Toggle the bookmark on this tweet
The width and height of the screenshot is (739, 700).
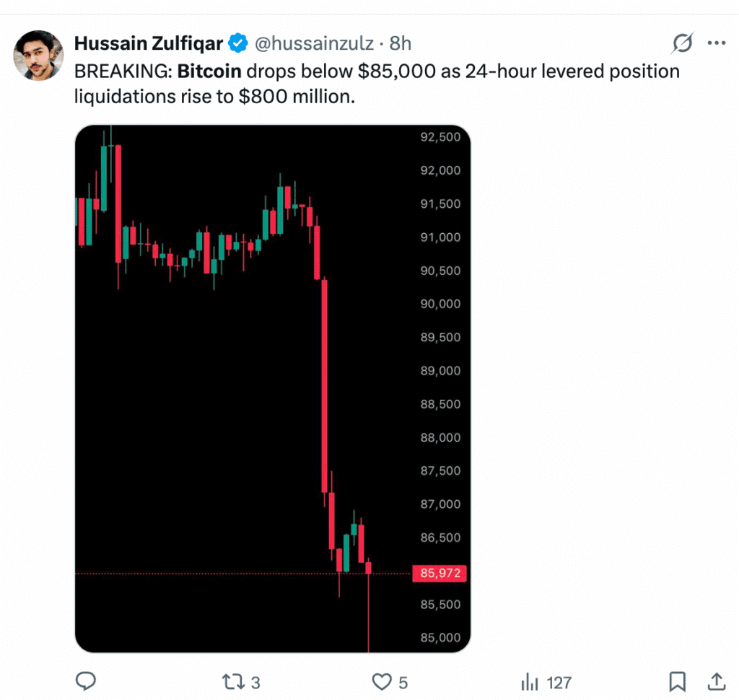coord(678,681)
